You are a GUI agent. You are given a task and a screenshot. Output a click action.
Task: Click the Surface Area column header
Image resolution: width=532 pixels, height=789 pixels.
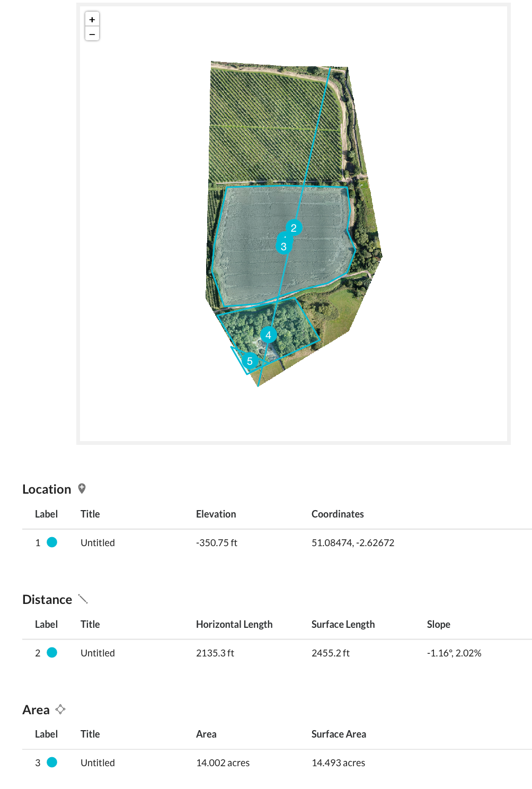pyautogui.click(x=339, y=734)
